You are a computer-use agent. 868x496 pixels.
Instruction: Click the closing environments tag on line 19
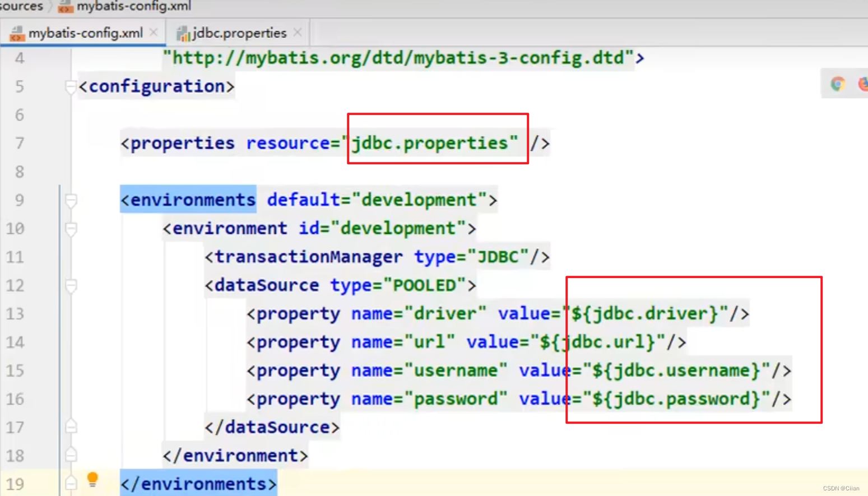198,484
